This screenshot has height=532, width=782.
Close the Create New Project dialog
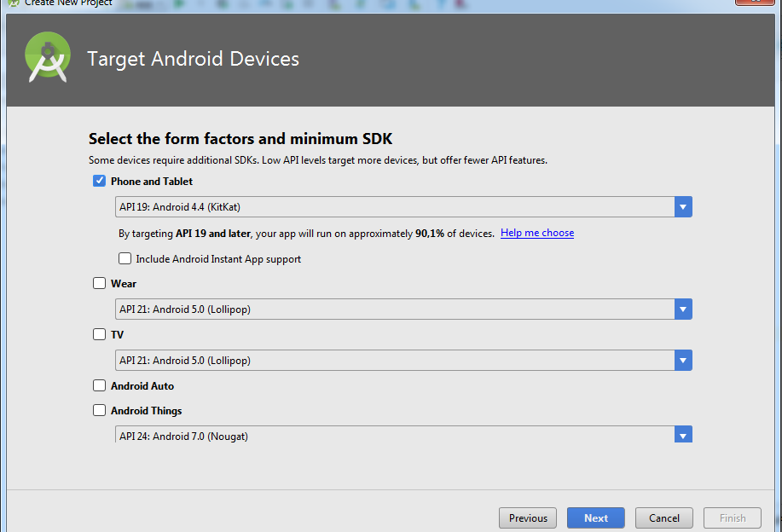[x=756, y=3]
